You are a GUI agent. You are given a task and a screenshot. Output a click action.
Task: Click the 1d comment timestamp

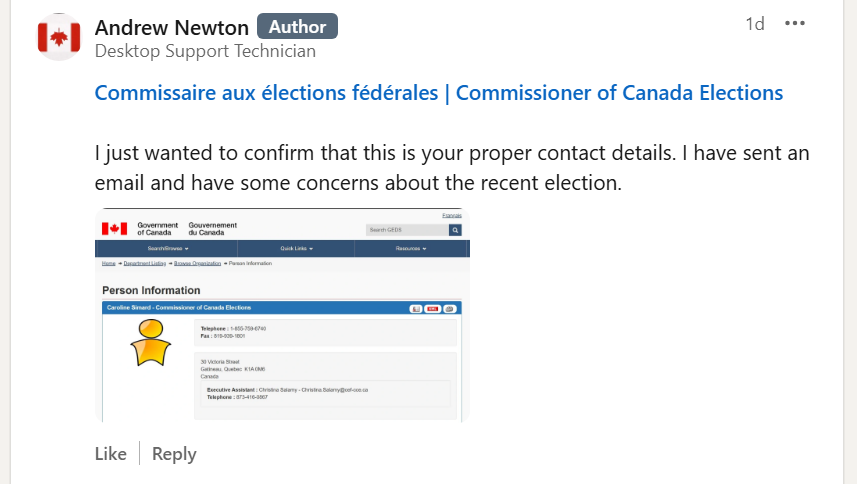755,24
